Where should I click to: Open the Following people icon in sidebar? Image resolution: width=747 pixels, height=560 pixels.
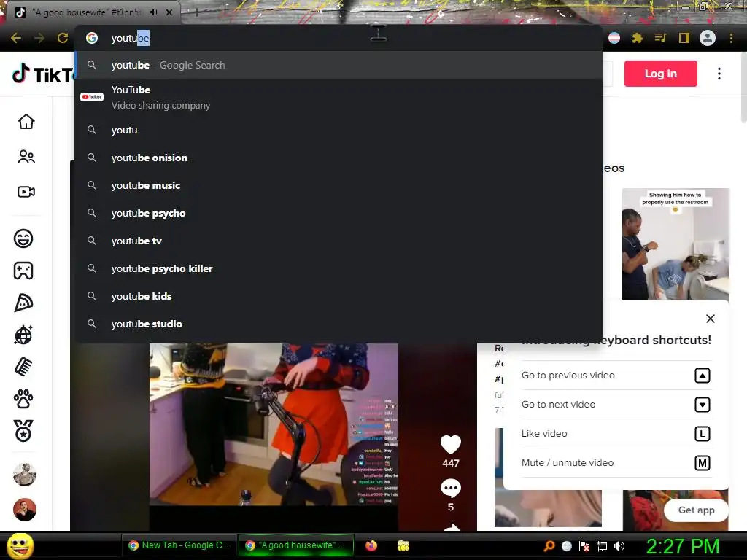(x=26, y=157)
